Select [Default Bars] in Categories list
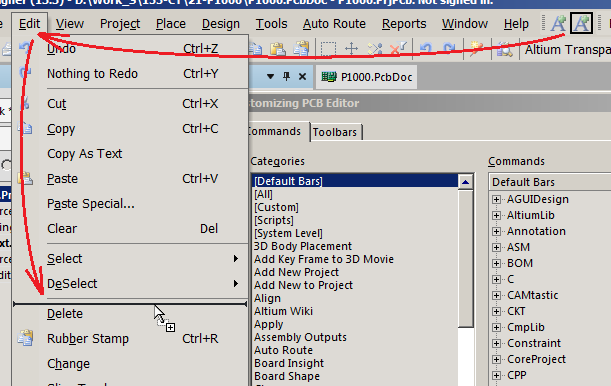This screenshot has width=611, height=386. point(355,181)
